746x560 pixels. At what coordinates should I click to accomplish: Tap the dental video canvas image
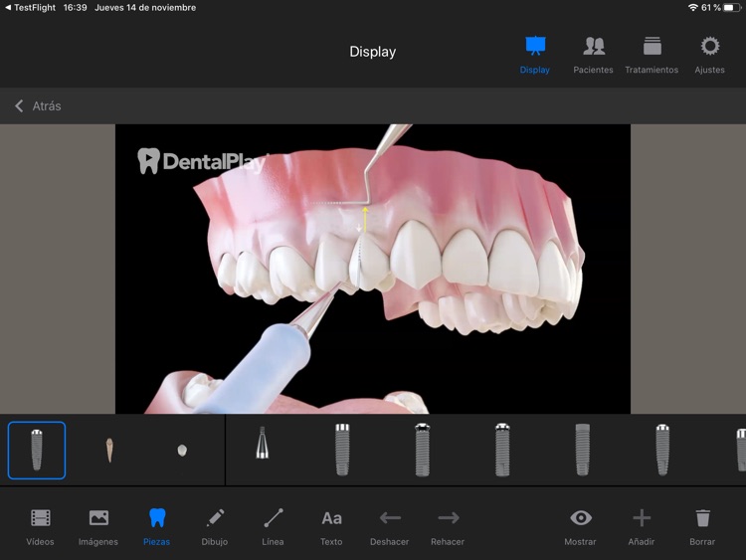373,269
